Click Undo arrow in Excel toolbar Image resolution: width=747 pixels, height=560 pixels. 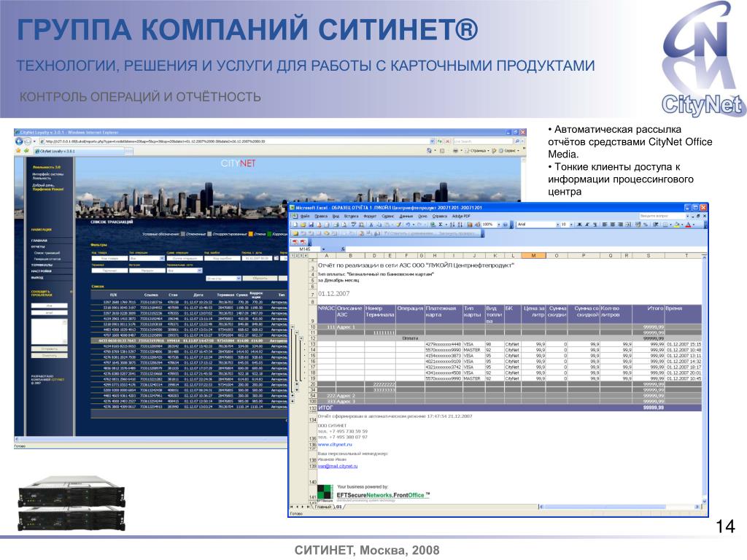click(408, 225)
